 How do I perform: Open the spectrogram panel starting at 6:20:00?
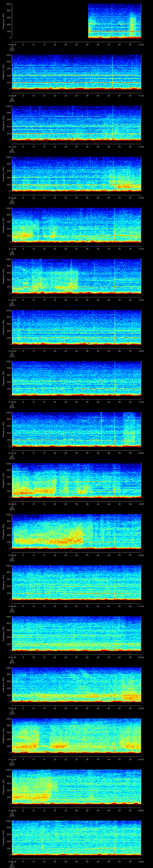coord(77,582)
